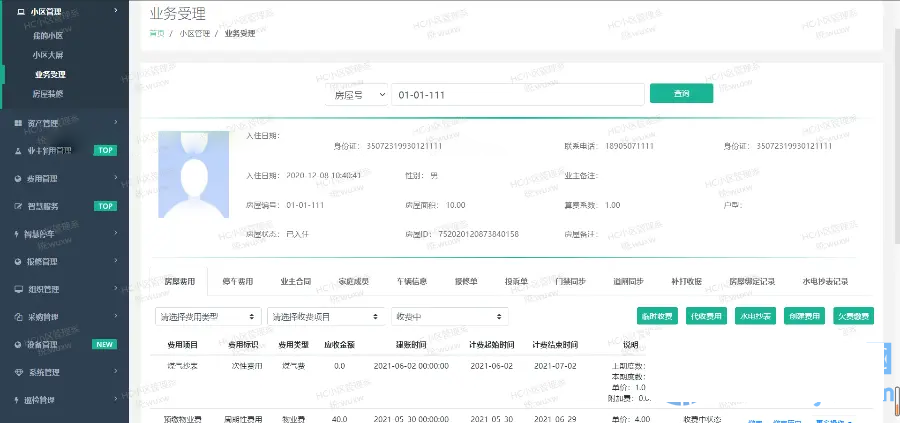Open the 房屋号 search type dropdown
This screenshot has width=900, height=423.
point(356,93)
